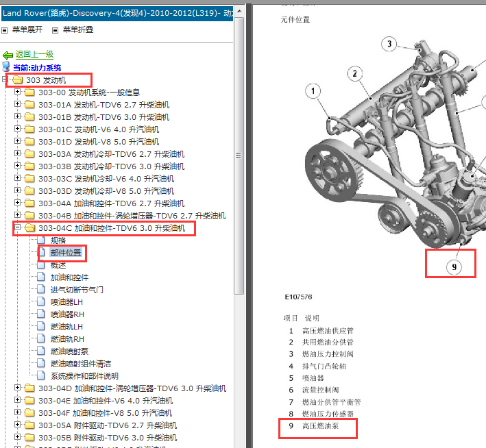Select the 303 发动机 root folder

46,80
